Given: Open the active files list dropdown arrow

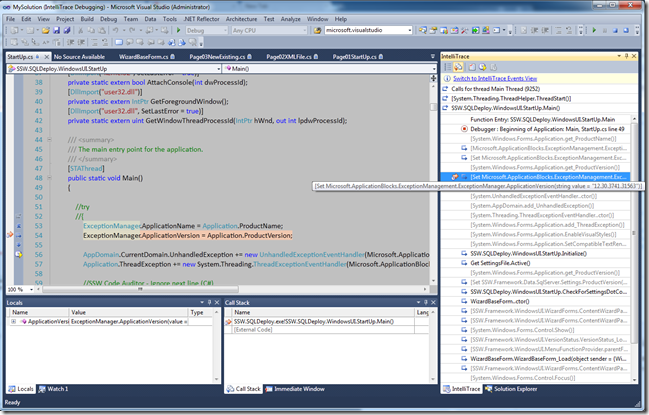Looking at the screenshot, I should coord(433,56).
